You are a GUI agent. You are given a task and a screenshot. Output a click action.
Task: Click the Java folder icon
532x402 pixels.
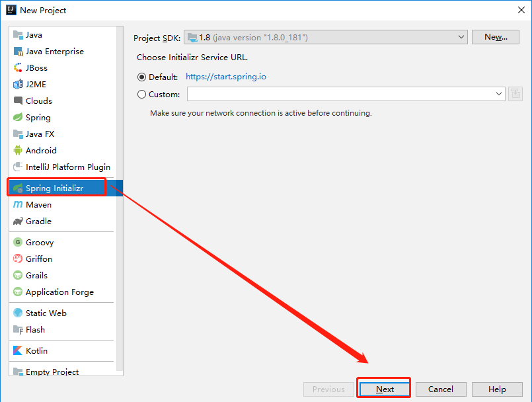[18, 34]
